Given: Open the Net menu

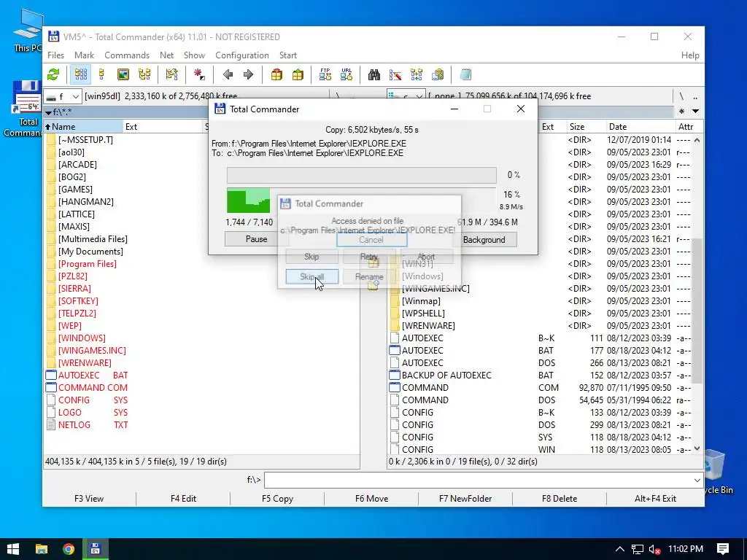Looking at the screenshot, I should (x=167, y=55).
